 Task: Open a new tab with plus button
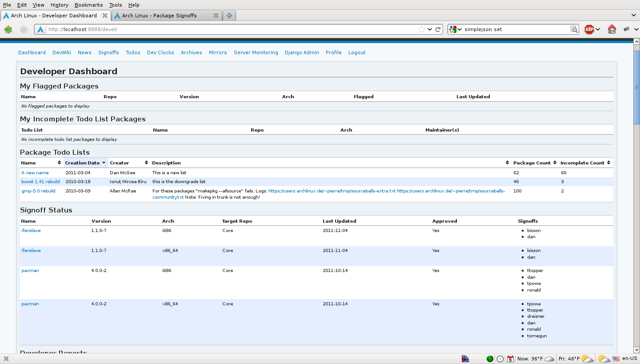point(229,16)
